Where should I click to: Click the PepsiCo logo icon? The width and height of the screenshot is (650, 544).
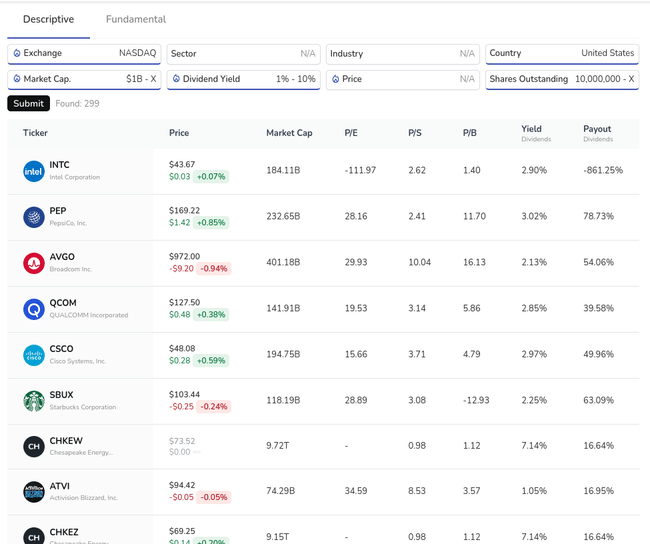34,217
